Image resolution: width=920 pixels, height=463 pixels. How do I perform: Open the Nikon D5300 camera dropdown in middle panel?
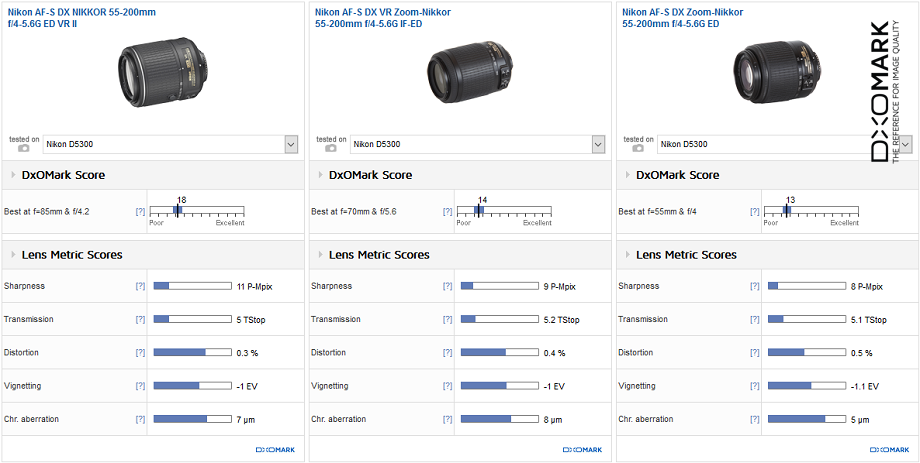coord(598,145)
